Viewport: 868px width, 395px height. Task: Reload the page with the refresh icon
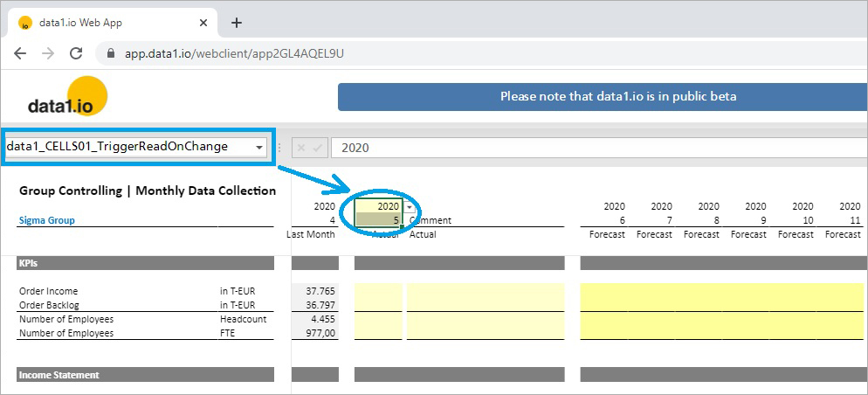(x=76, y=53)
